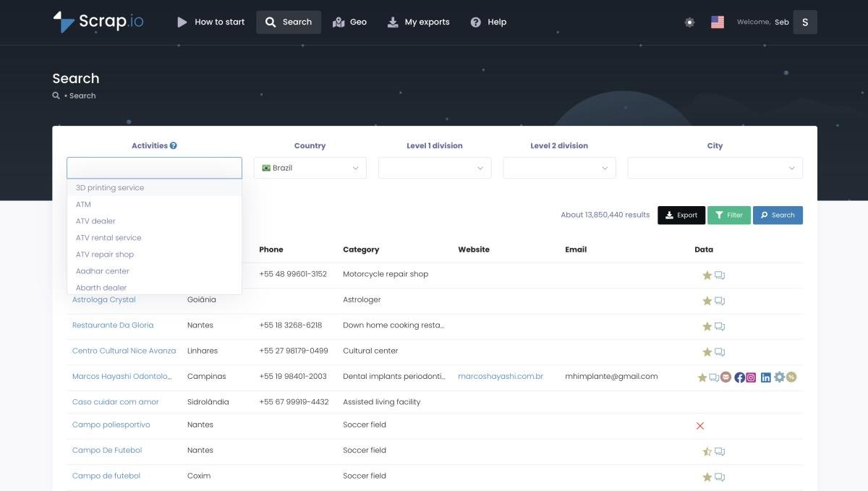
Task: Click the email envelope icon in Marcos Hayashi row
Action: (726, 377)
